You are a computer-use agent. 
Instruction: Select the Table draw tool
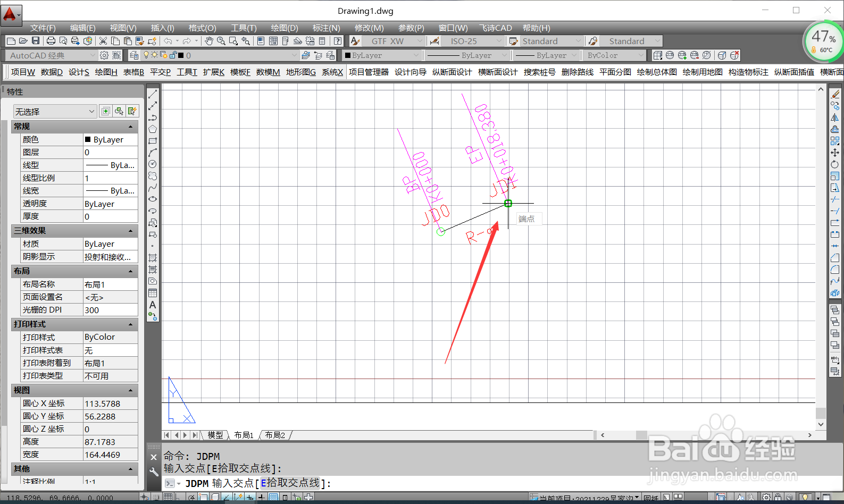(153, 293)
